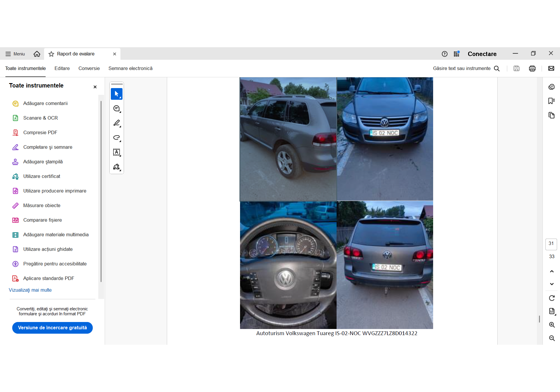Select the freehand draw loop tool
This screenshot has height=392, width=560.
point(116,138)
